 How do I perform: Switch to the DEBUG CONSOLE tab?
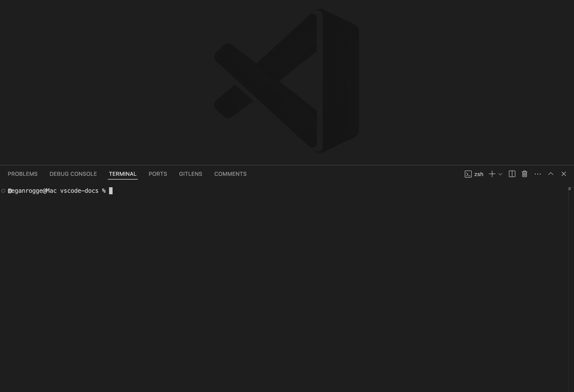click(73, 174)
